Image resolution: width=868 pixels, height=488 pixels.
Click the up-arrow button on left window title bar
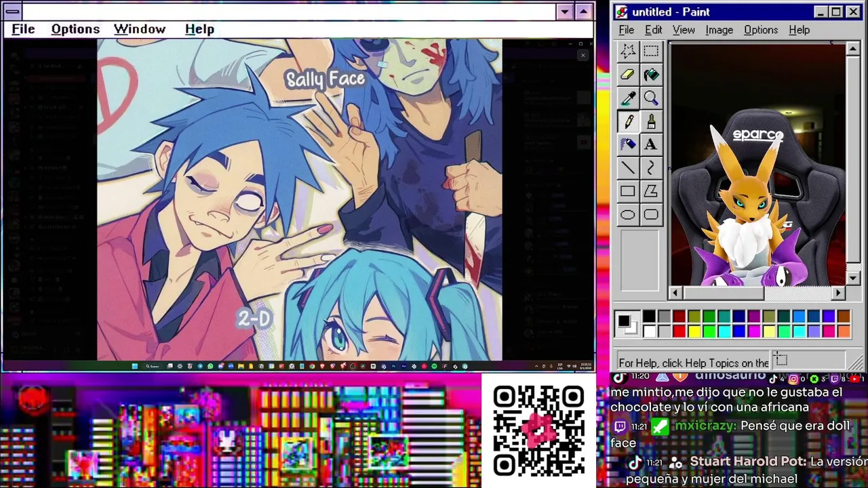(x=583, y=12)
